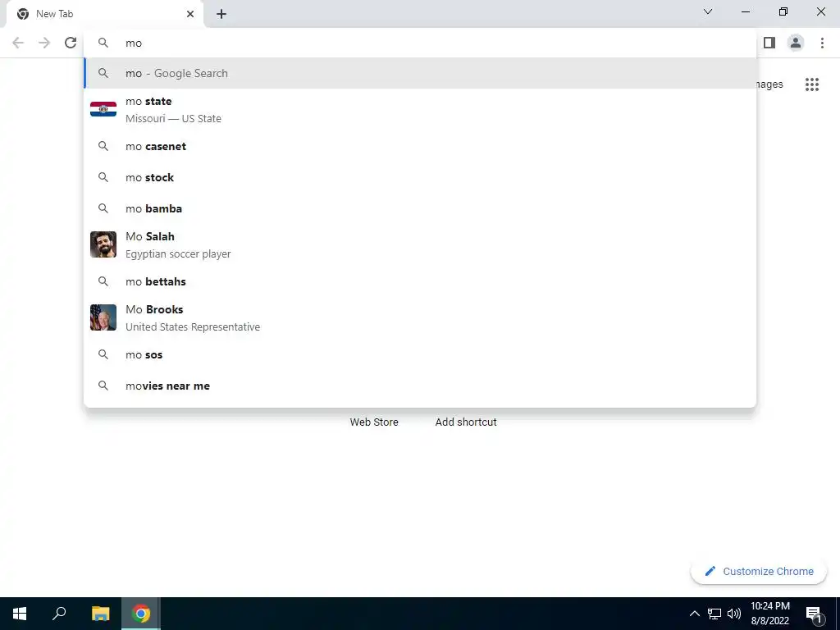
Task: Open File Explorer from taskbar
Action: point(100,614)
